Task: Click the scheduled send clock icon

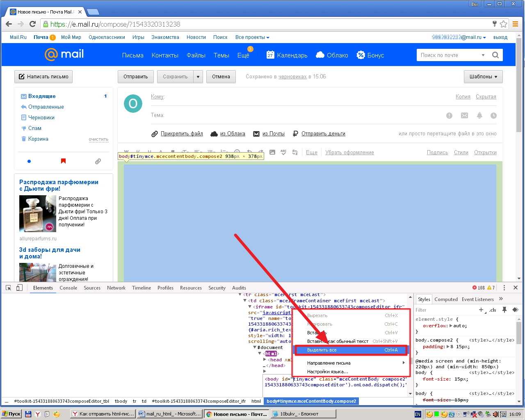Action: pos(493,116)
